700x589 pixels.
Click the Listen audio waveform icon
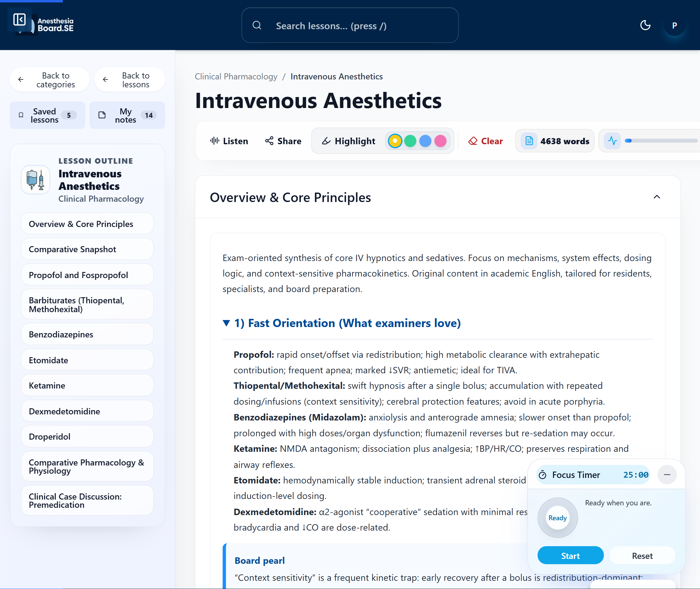tap(214, 141)
